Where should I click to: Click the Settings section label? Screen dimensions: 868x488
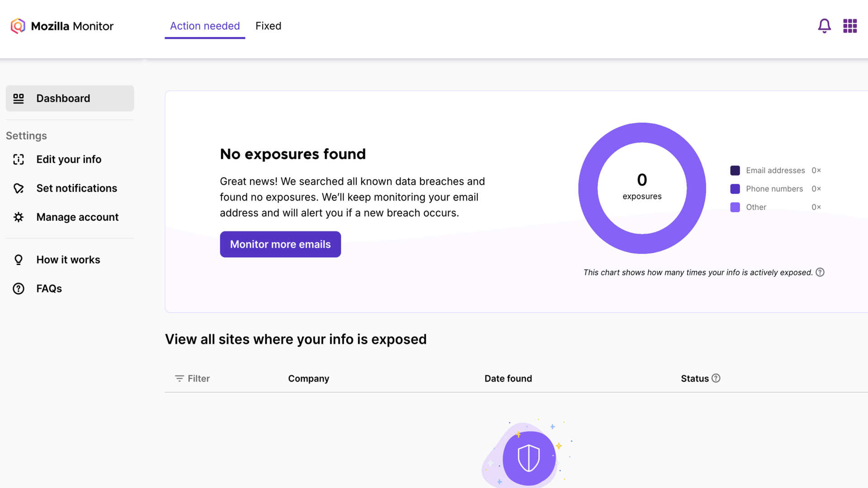click(x=26, y=136)
